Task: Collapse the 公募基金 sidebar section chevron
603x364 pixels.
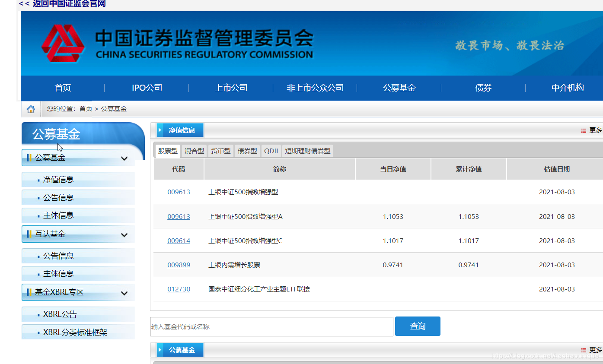Action: [124, 158]
